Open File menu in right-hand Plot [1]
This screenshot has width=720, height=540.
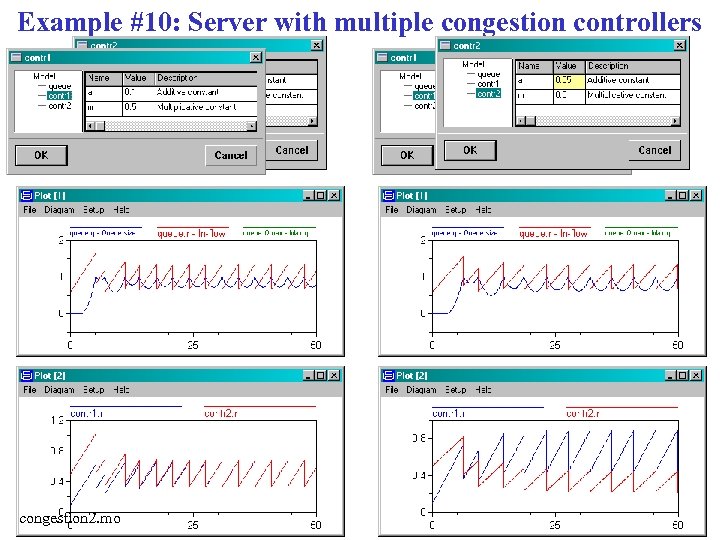pos(392,210)
